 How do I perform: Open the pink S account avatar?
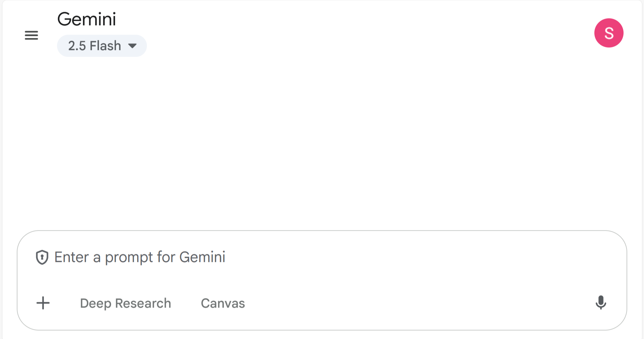608,33
